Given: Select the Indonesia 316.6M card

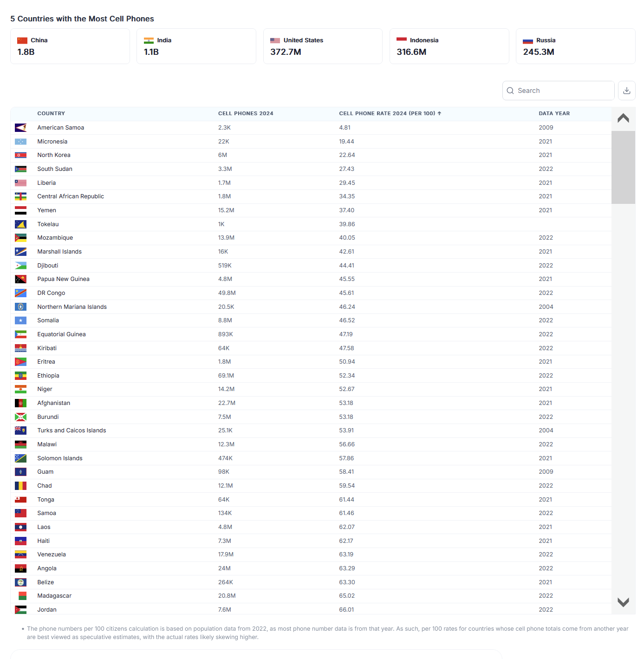Looking at the screenshot, I should click(x=449, y=46).
